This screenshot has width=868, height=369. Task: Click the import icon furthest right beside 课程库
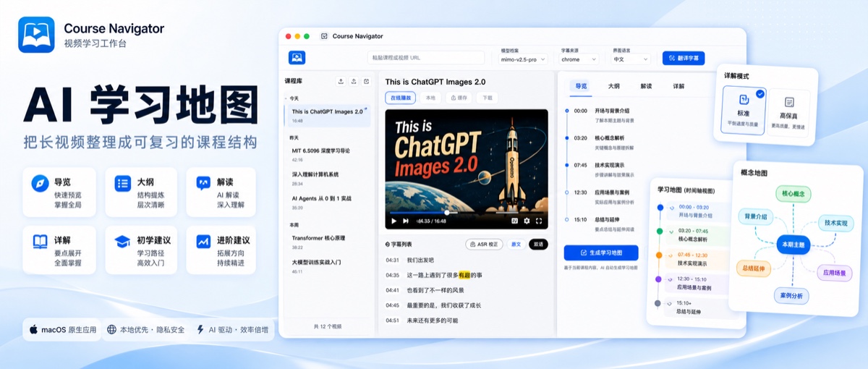point(367,81)
